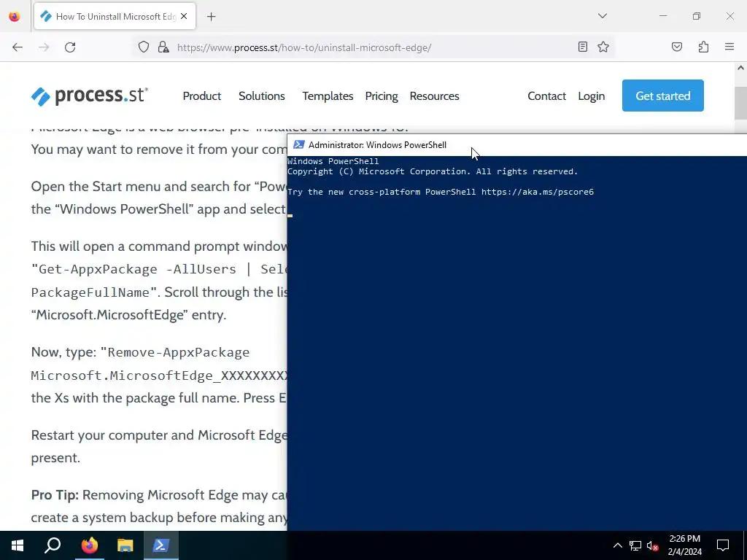Open Firefox View icon at tab bar left
This screenshot has height=560, width=747.
(15, 16)
